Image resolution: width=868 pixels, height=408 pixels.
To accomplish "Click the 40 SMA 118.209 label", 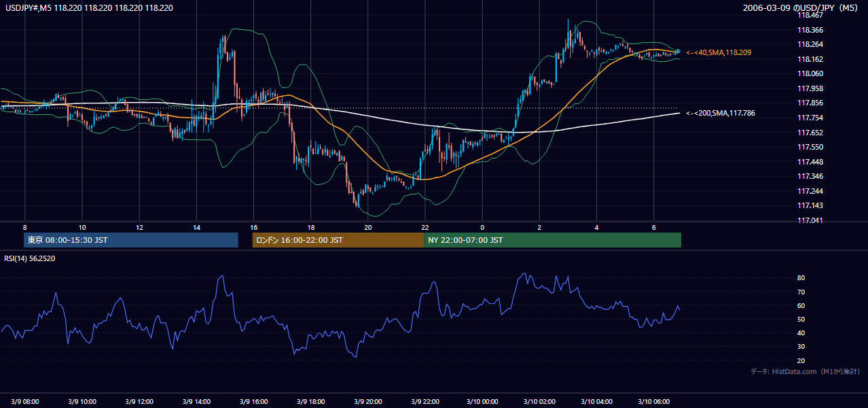I will pos(719,52).
